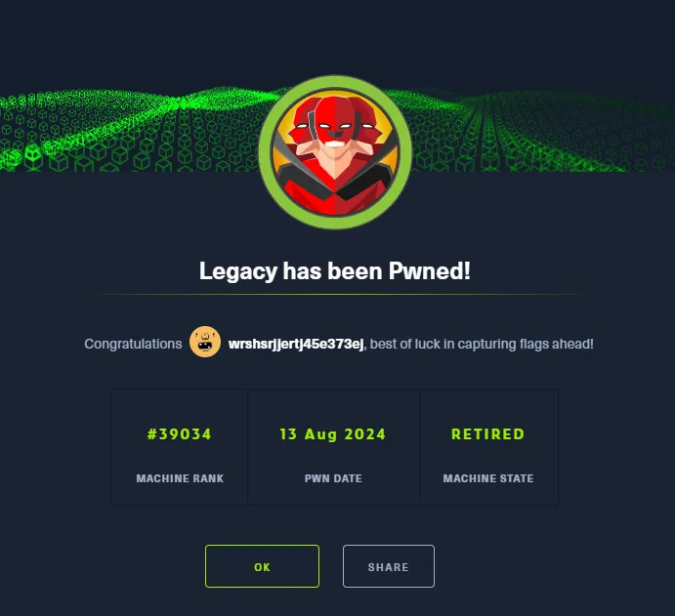Click the green cube banner on the left
Image resolution: width=675 pixels, height=616 pixels.
pyautogui.click(x=129, y=129)
